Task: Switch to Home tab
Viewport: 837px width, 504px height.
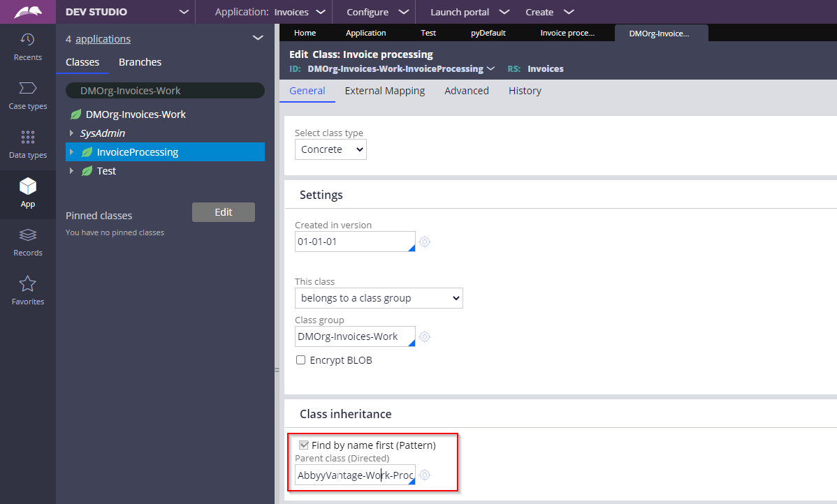Action: pyautogui.click(x=305, y=33)
